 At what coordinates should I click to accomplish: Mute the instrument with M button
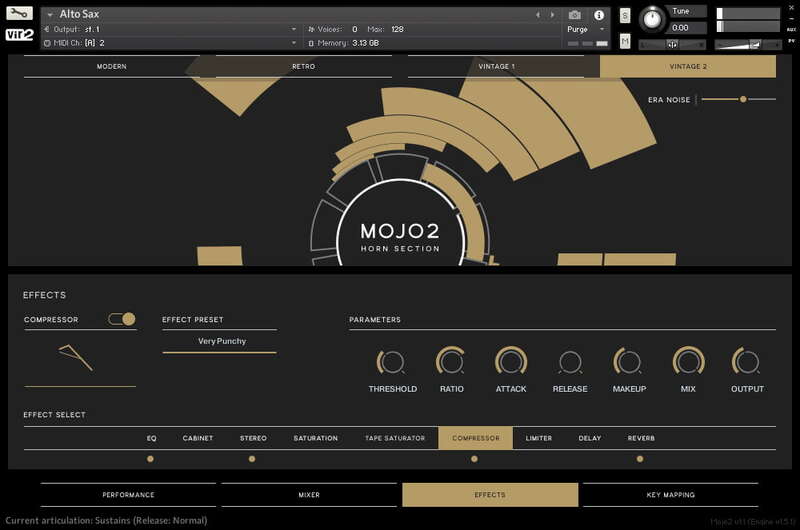coord(625,41)
